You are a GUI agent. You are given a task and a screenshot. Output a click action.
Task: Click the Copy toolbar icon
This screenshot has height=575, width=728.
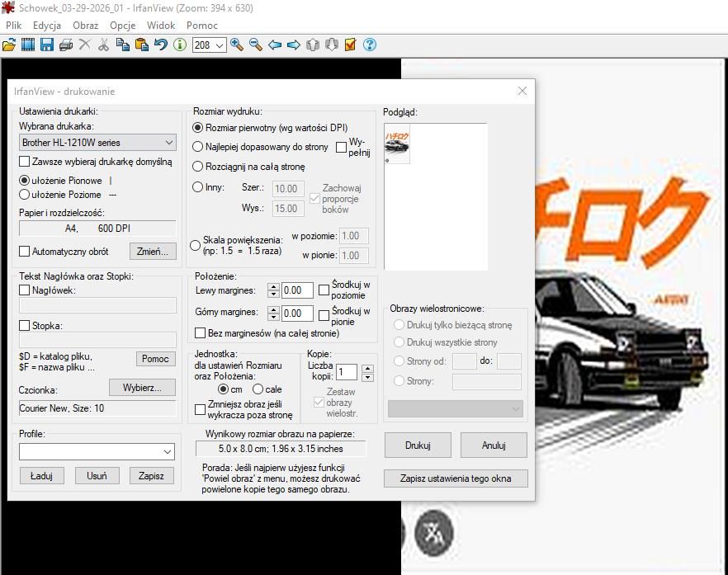pyautogui.click(x=122, y=45)
